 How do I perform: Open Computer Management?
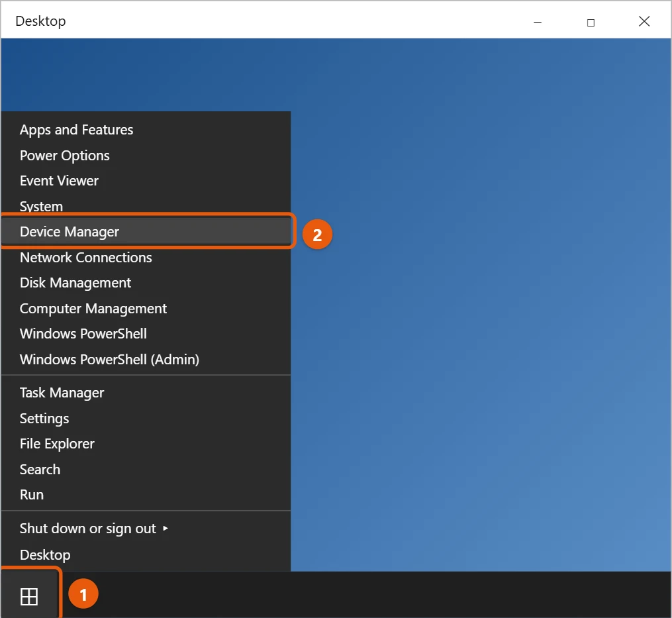pyautogui.click(x=146, y=309)
